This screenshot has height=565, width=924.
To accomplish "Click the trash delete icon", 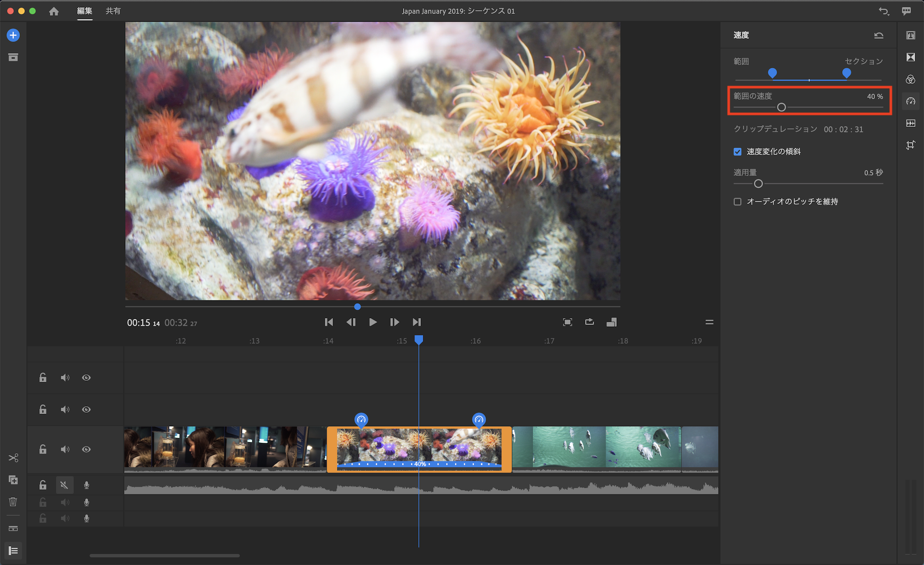I will [13, 502].
